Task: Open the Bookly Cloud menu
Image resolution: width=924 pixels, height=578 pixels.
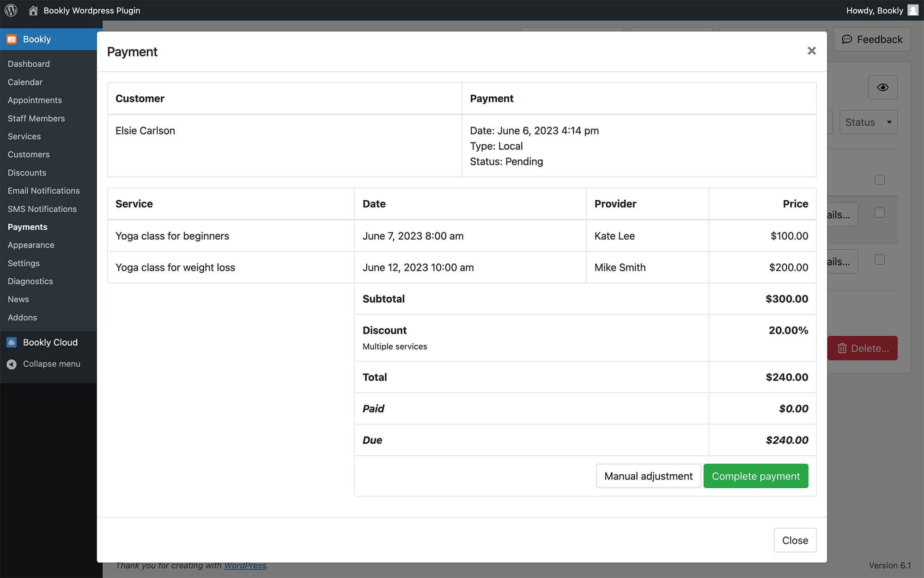Action: point(50,342)
